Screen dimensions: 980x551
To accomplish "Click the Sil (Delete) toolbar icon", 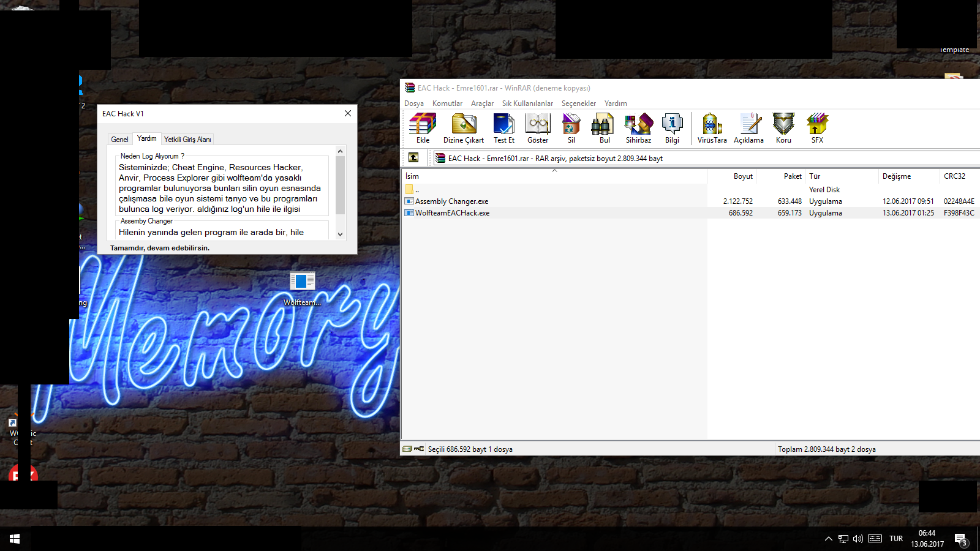I will point(571,129).
